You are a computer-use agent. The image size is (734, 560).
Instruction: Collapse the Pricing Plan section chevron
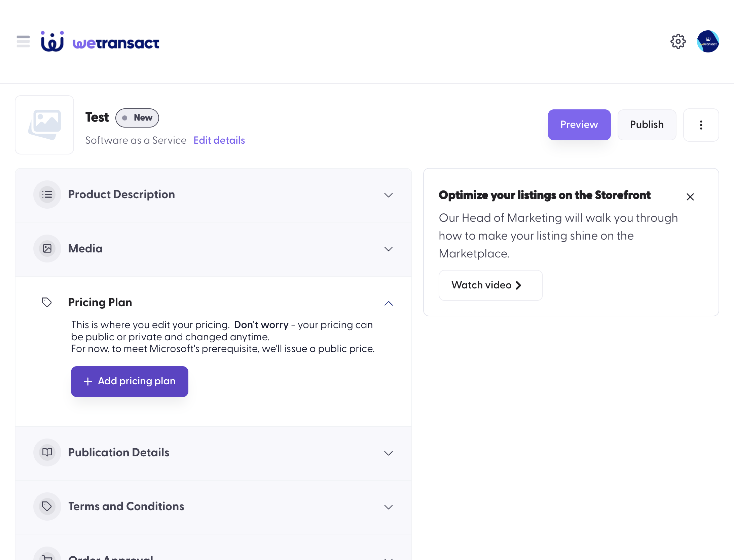point(389,304)
